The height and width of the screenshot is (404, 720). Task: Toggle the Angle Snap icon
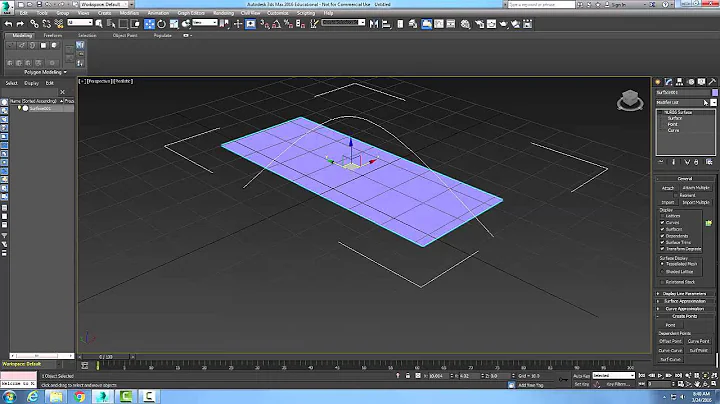pos(276,24)
